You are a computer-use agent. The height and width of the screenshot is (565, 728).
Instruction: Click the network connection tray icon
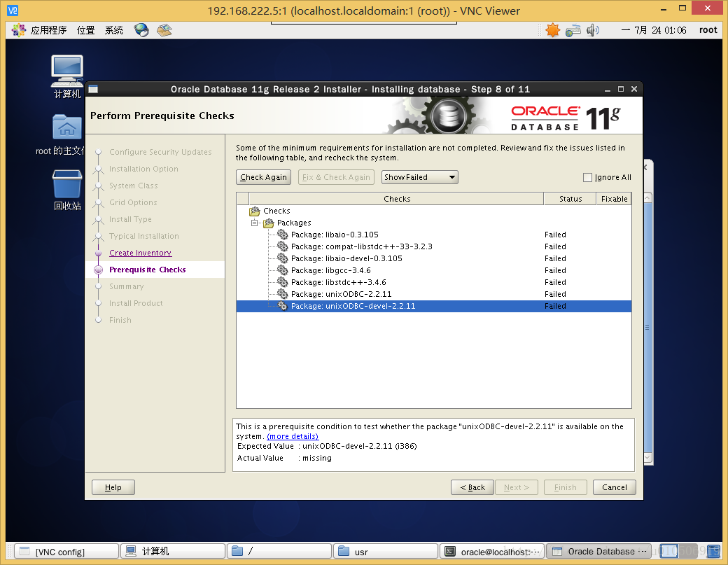[x=573, y=30]
